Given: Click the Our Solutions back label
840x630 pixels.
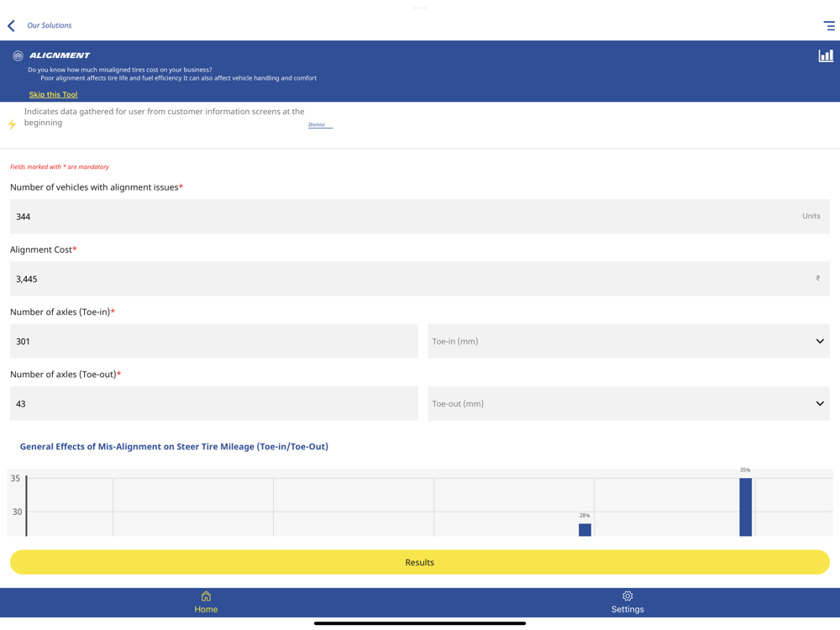Looking at the screenshot, I should 50,25.
